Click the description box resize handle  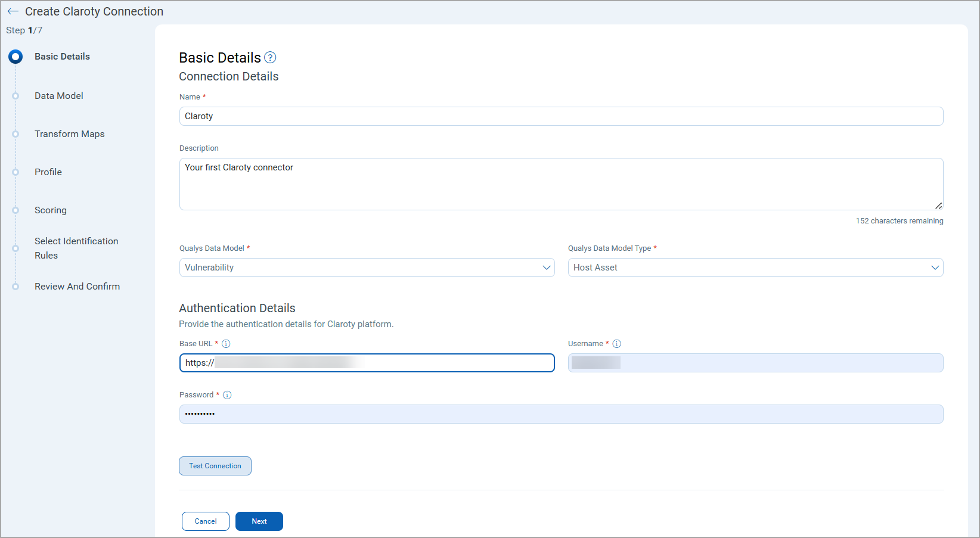[x=938, y=206]
